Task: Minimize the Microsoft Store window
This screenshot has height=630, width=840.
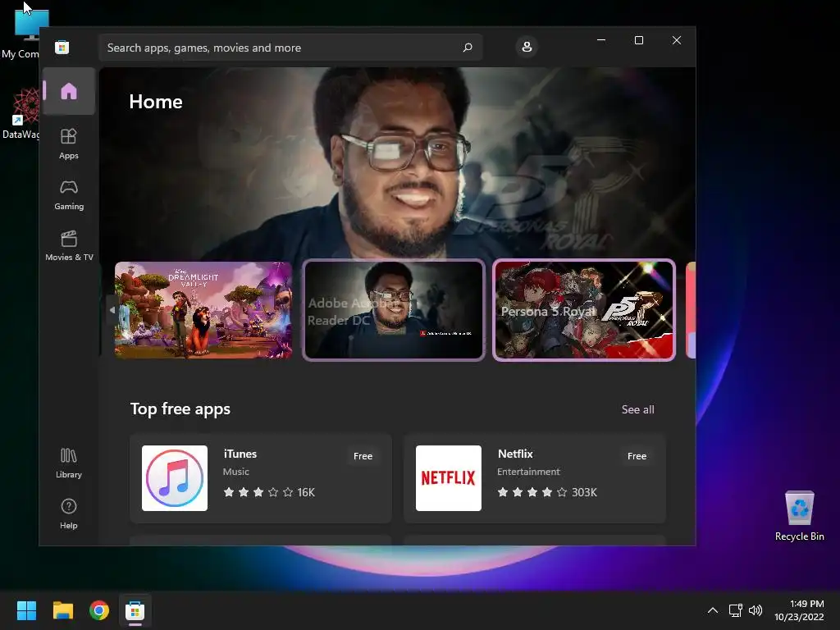Action: (601, 40)
